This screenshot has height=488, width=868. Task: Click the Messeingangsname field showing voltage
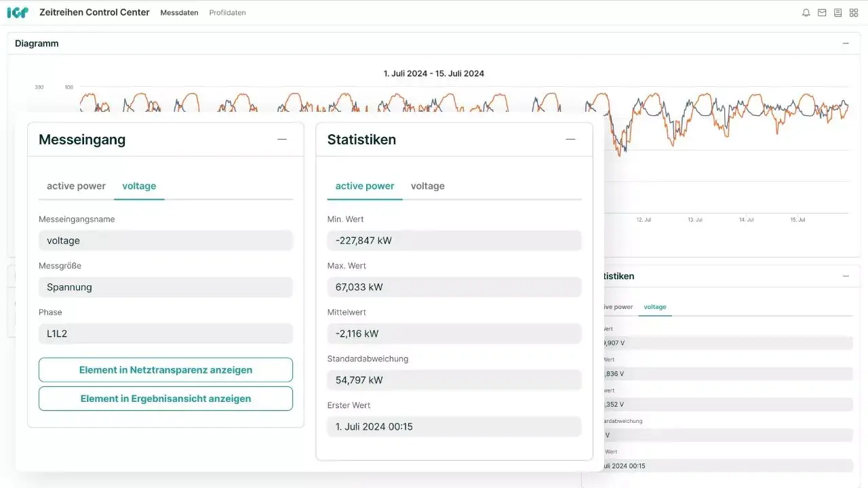(x=165, y=241)
